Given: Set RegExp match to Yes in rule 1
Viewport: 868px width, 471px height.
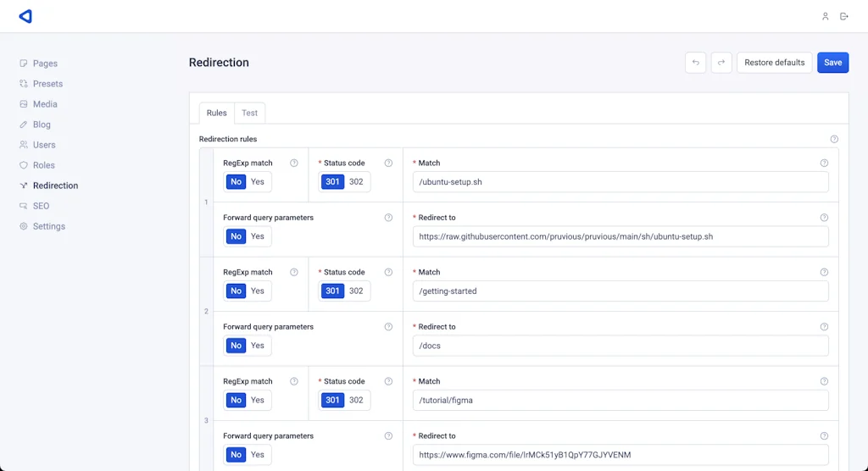Looking at the screenshot, I should coord(258,182).
